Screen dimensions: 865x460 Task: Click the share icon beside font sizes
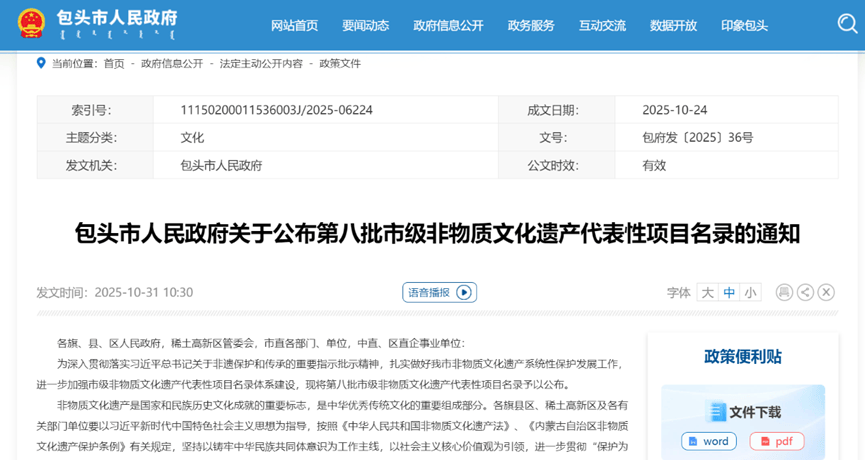(x=805, y=292)
